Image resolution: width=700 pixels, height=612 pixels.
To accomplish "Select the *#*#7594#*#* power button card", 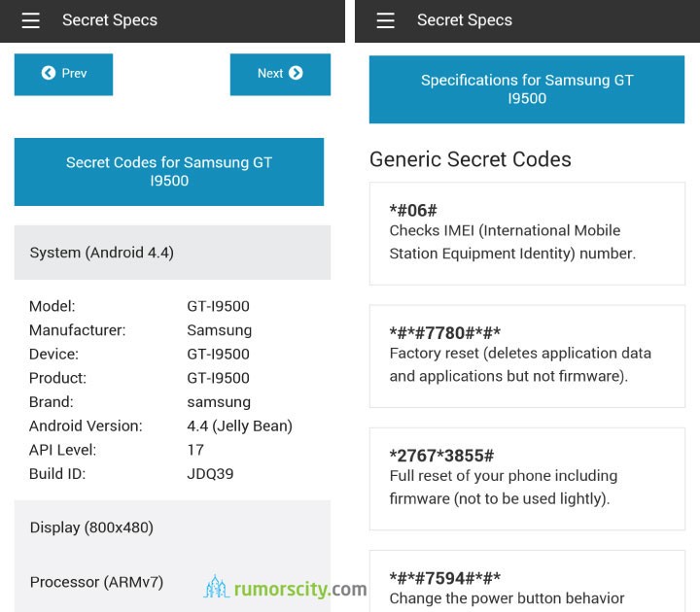I will (x=527, y=581).
